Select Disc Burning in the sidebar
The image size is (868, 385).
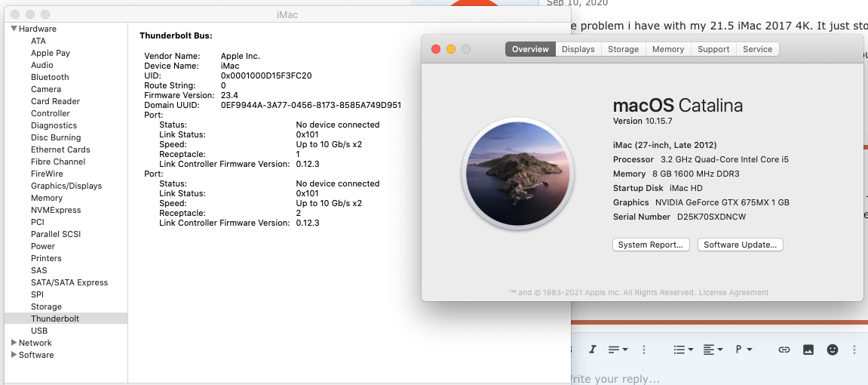pyautogui.click(x=56, y=138)
